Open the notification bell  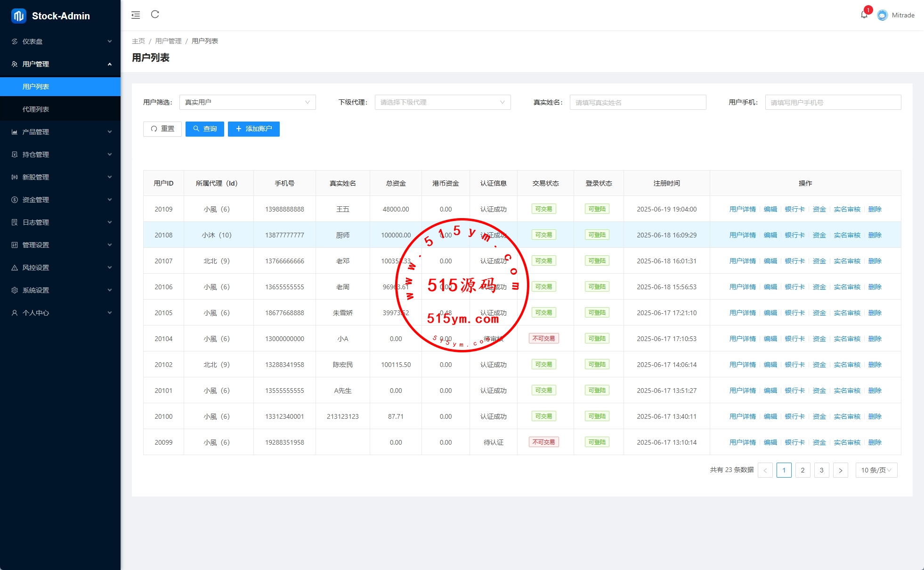(864, 15)
